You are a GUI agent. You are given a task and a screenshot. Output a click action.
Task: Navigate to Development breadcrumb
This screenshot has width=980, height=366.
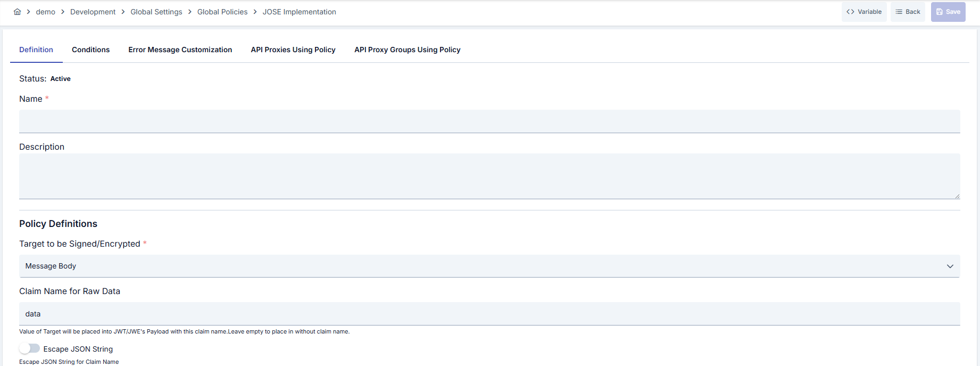pos(93,12)
